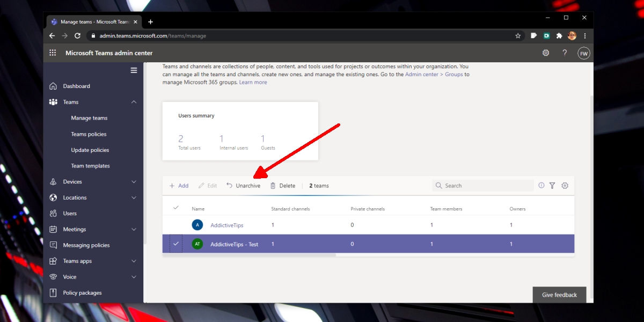
Task: Click the Give feedback button
Action: [x=559, y=295]
